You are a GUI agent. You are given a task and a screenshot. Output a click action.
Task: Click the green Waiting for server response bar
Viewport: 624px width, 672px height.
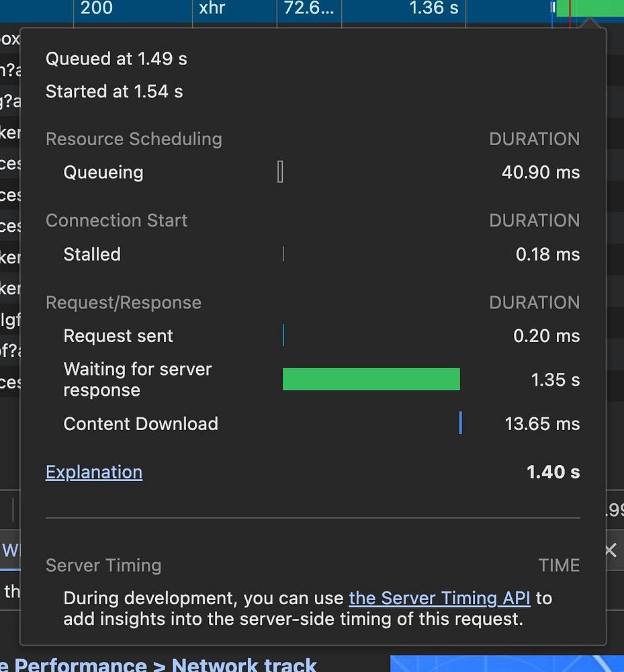(x=371, y=379)
